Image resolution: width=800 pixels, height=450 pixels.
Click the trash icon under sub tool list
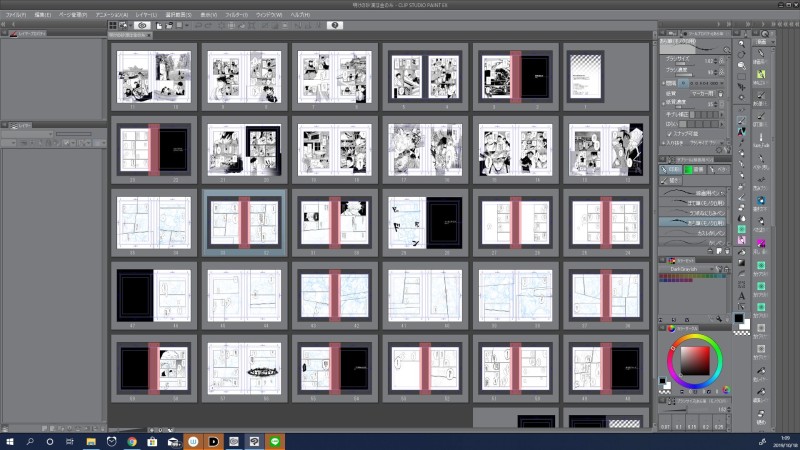[x=727, y=251]
